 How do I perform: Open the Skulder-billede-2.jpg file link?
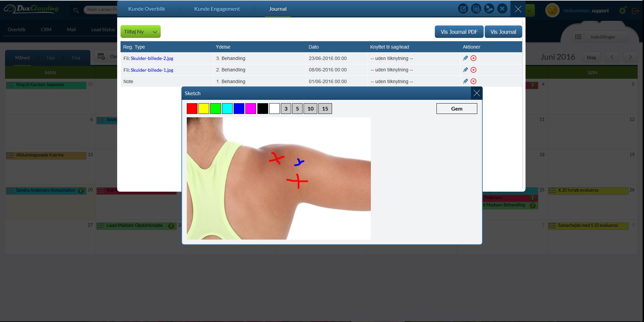(x=152, y=58)
